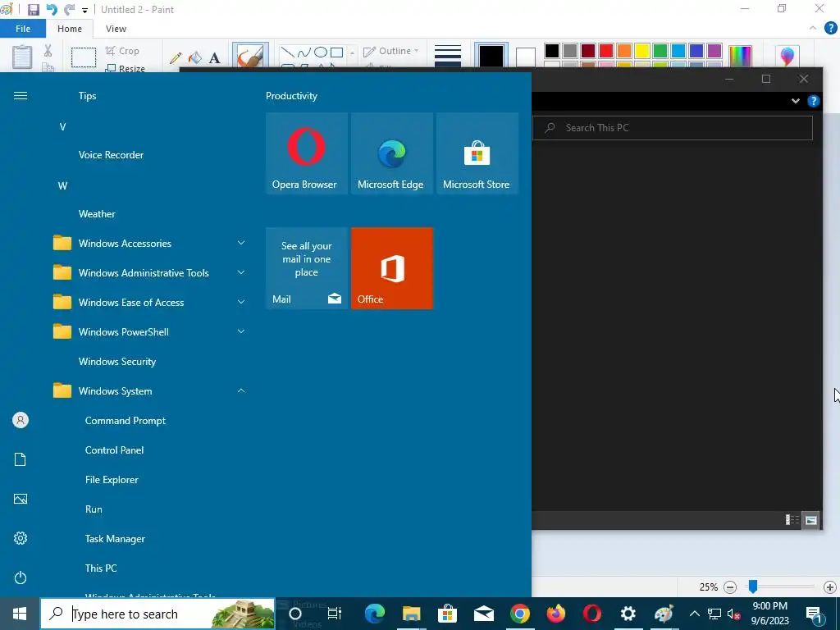Screen dimensions: 840x630
Task: Open Edit colors rainbow button
Action: (x=741, y=57)
